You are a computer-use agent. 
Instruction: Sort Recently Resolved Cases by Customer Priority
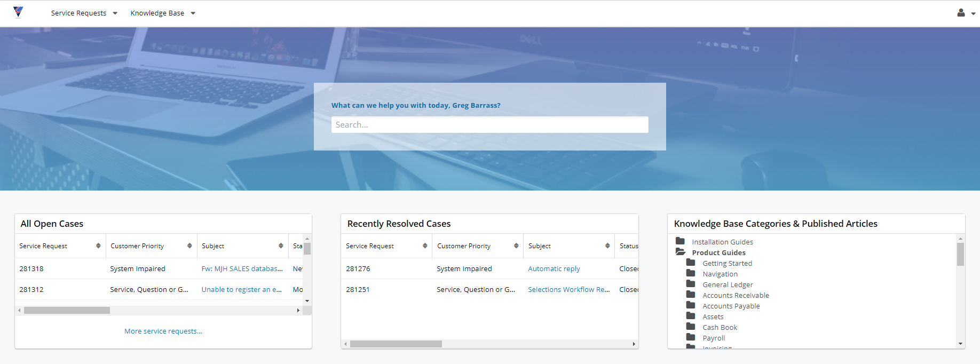[x=516, y=246]
